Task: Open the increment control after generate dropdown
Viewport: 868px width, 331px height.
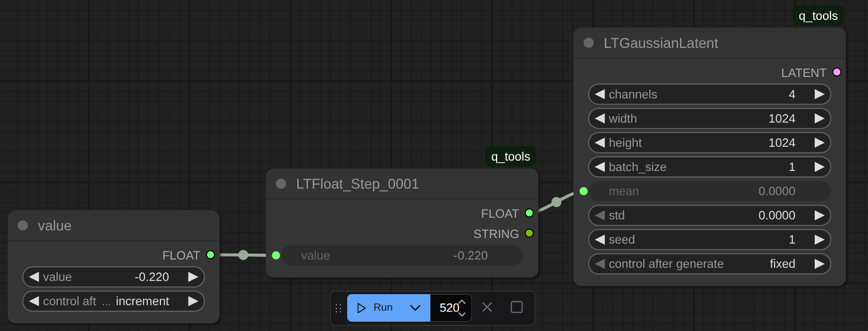Action: (x=113, y=301)
